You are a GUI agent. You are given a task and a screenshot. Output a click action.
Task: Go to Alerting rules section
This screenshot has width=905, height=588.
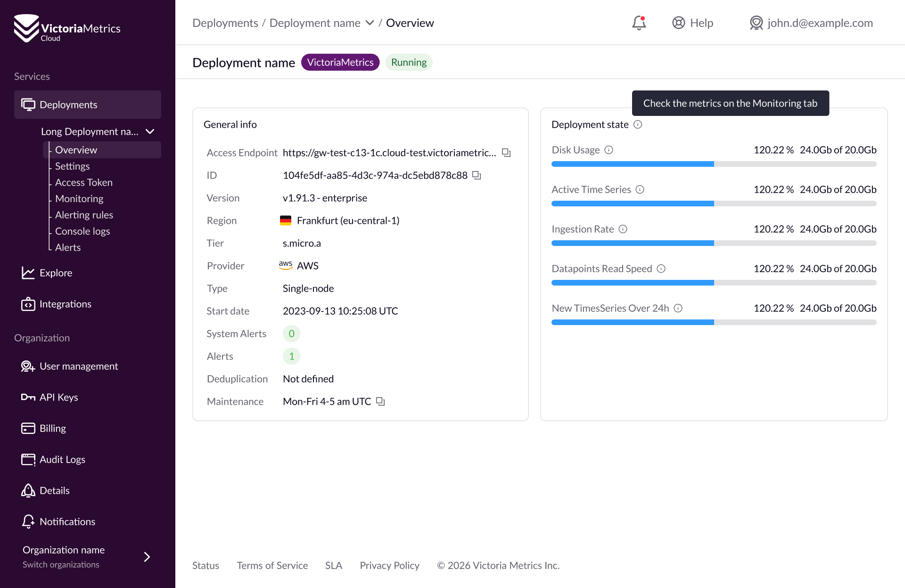84,215
